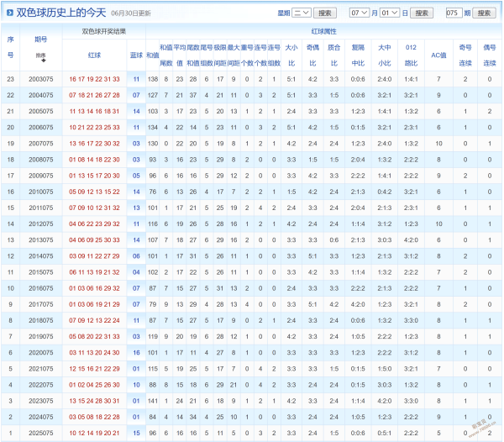Click the blue arrow icon beside the title
504x442 pixels.
click(x=9, y=13)
